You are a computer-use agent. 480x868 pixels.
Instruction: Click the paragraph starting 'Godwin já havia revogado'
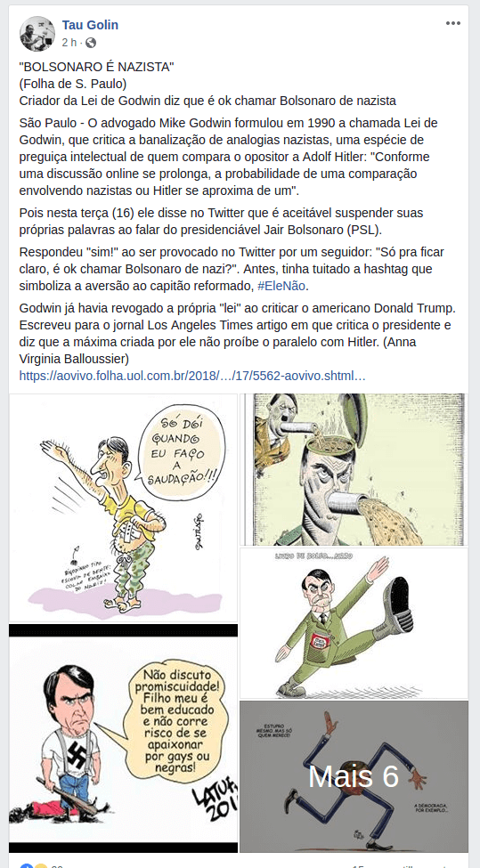coord(237,333)
